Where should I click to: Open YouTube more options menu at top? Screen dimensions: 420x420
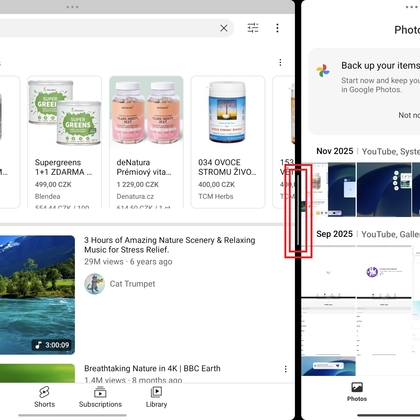(277, 28)
